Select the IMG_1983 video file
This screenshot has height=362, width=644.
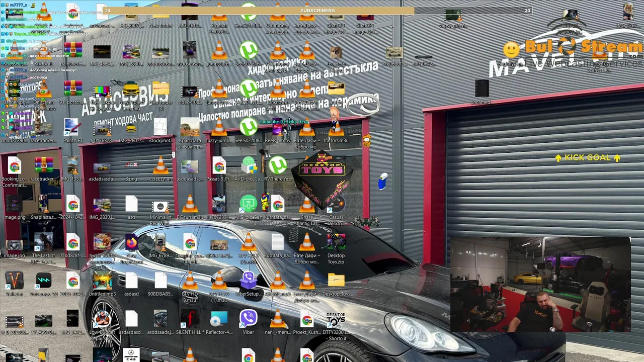[72, 169]
